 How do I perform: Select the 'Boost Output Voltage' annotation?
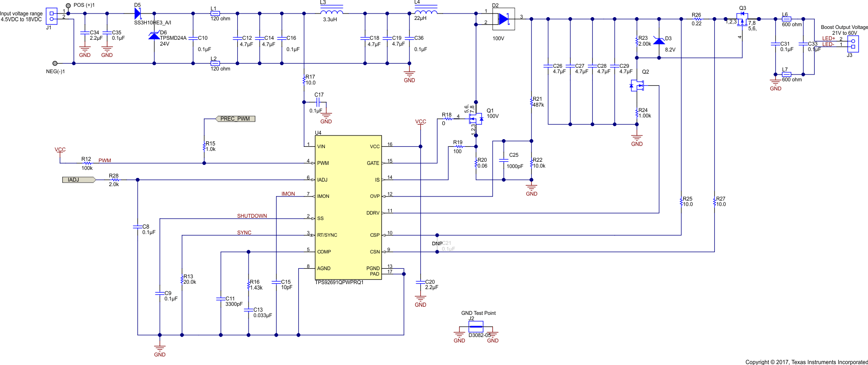(845, 27)
